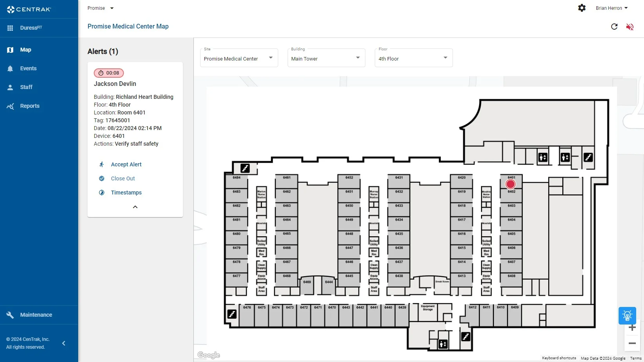Open map Terms link
The width and height of the screenshot is (644, 362).
636,358
